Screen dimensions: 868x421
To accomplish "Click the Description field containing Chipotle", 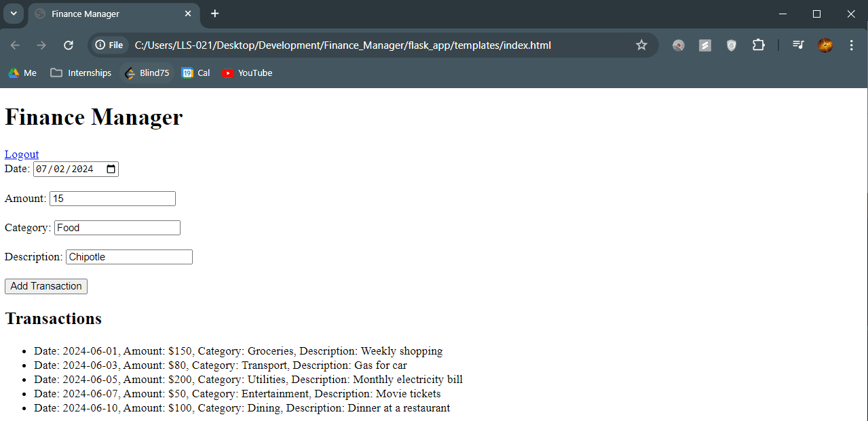I will (x=129, y=257).
